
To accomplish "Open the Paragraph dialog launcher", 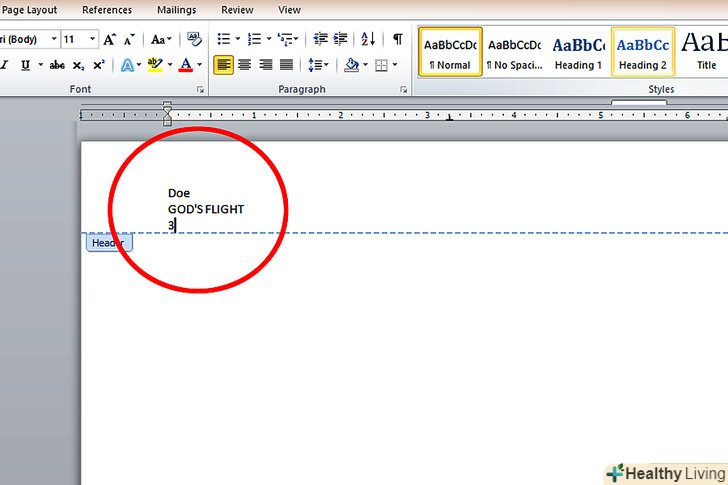I will point(403,90).
